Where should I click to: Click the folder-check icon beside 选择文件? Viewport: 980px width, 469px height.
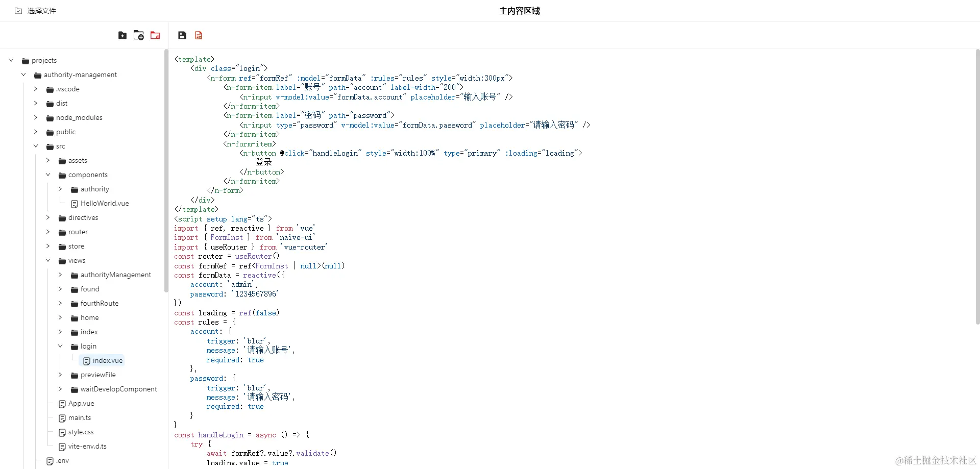[x=18, y=10]
